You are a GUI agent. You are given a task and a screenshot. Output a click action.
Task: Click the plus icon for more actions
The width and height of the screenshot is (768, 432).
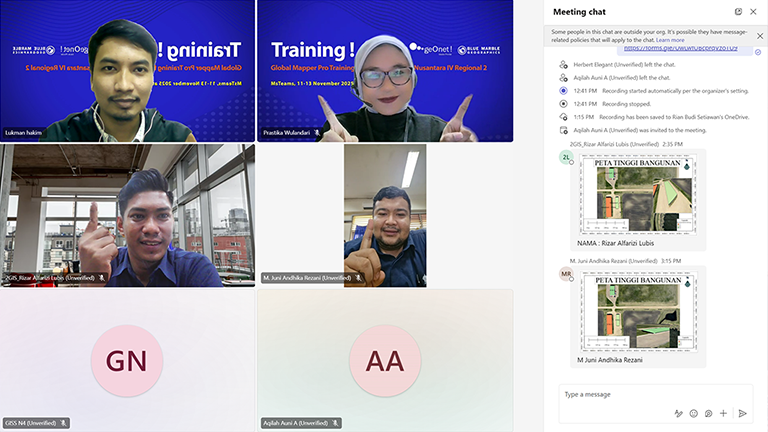click(x=723, y=413)
